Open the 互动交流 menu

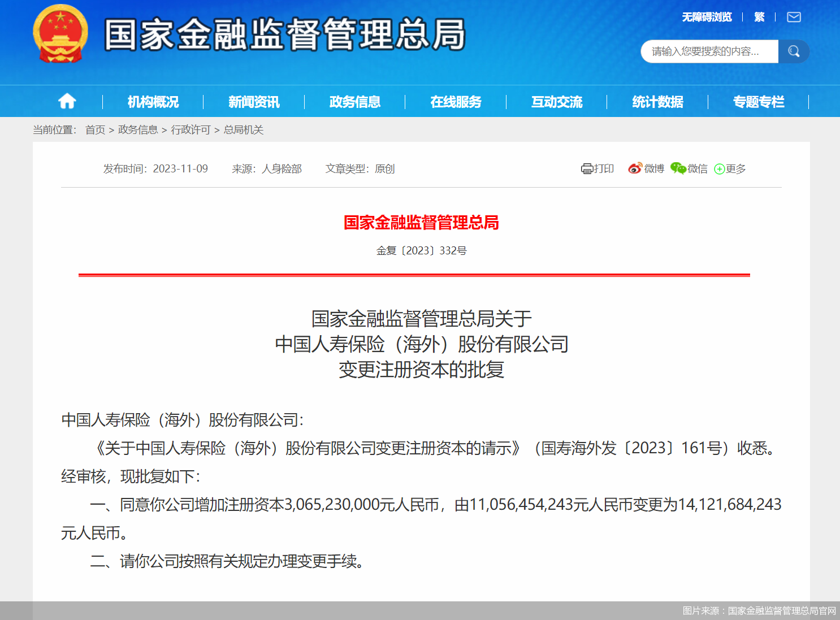557,102
